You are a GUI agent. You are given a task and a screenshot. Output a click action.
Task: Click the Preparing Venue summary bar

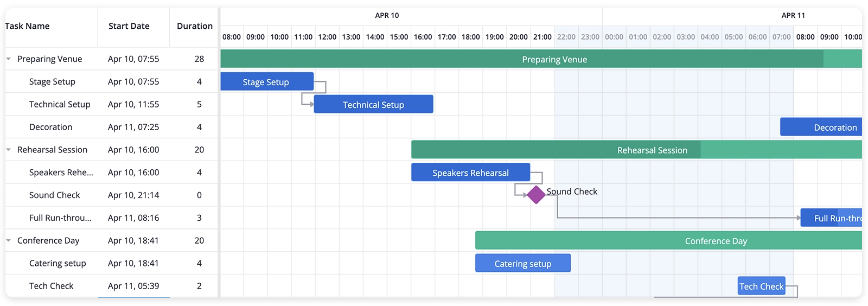pyautogui.click(x=541, y=59)
